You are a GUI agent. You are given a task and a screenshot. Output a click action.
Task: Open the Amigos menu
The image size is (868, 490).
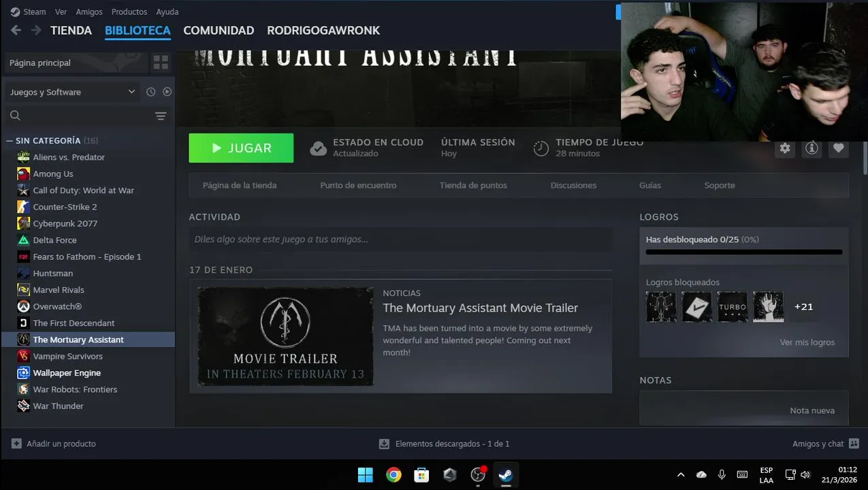89,12
